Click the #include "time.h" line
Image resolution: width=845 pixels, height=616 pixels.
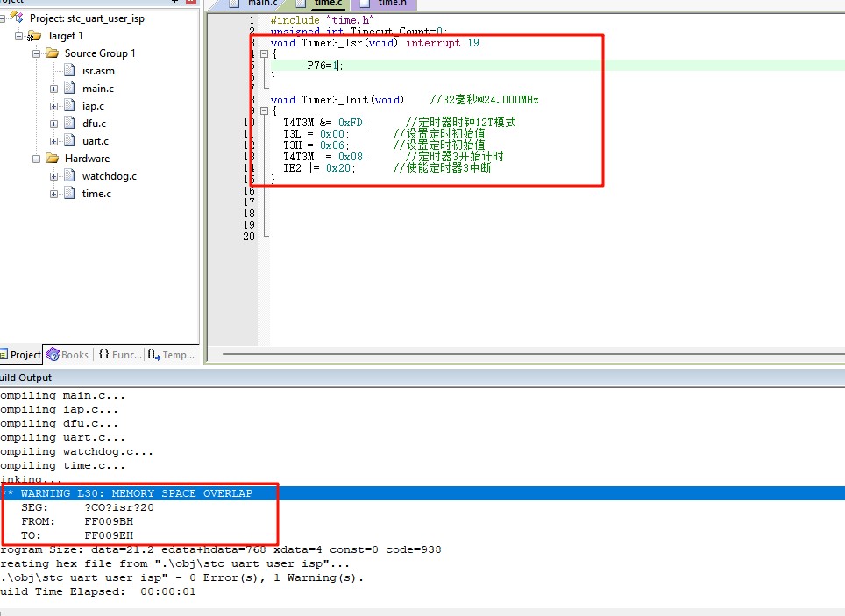[322, 20]
